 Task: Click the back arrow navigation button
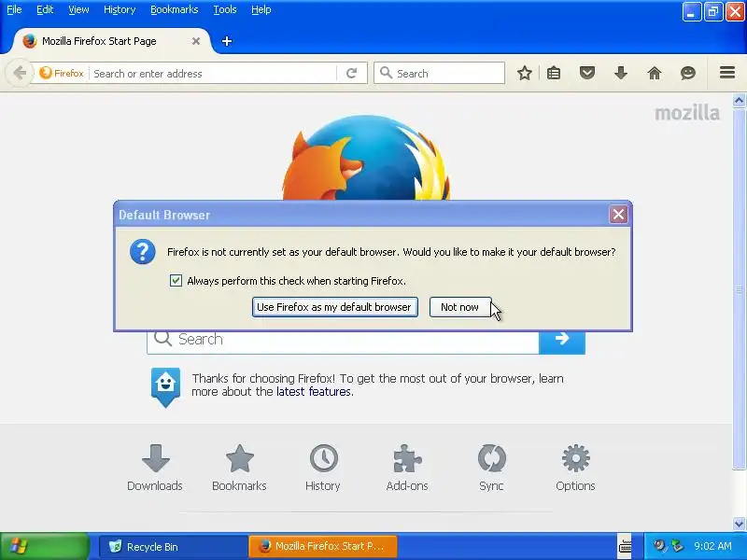[20, 74]
